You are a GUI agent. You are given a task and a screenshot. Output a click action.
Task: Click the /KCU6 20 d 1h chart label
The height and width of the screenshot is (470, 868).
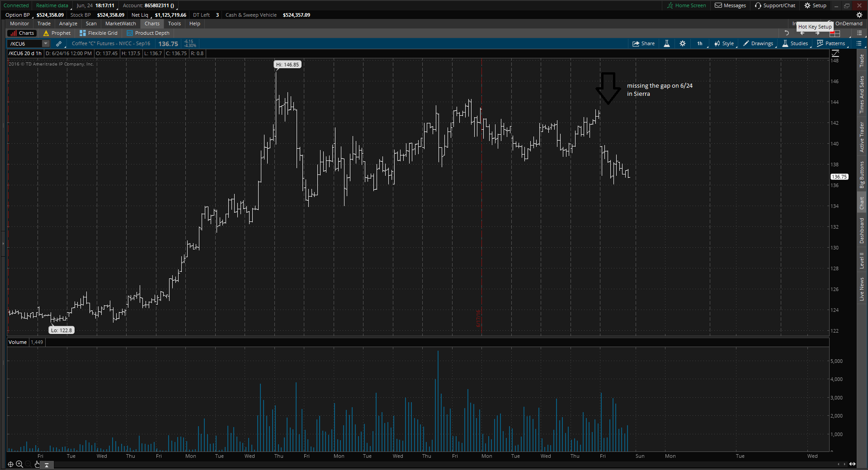(25, 53)
